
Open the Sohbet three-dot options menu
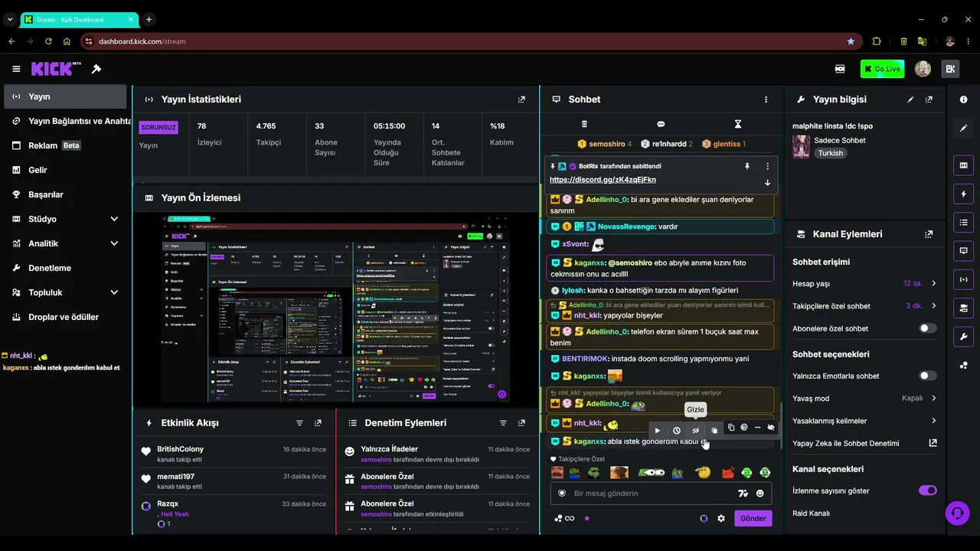click(x=766, y=99)
